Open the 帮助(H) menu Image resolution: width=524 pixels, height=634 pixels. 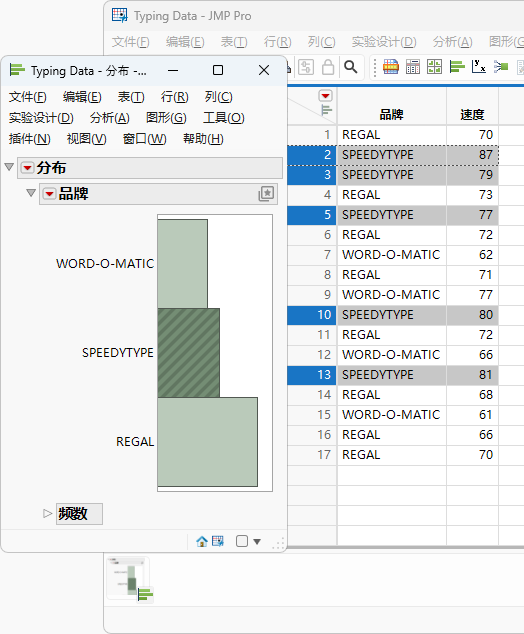coord(203,139)
